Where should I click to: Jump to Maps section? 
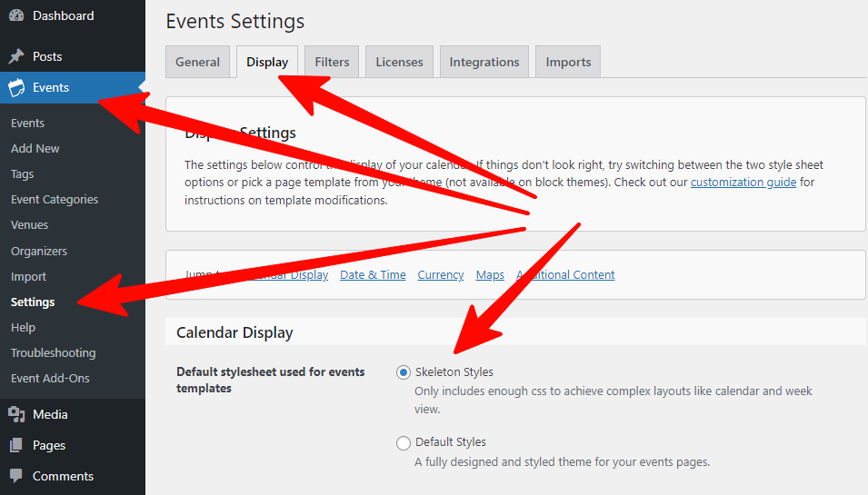490,275
